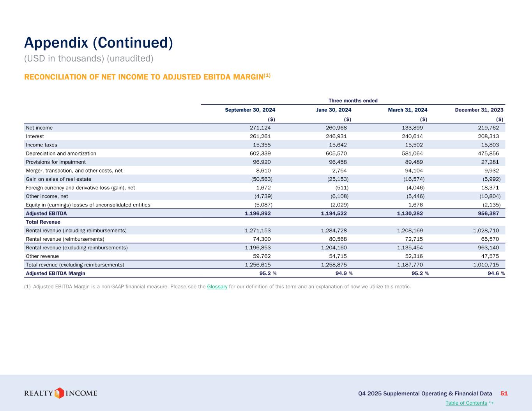Viewport: 532px width, 411px height.
Task: Click the arrow icon beside Table of Contents
Action: [491, 403]
